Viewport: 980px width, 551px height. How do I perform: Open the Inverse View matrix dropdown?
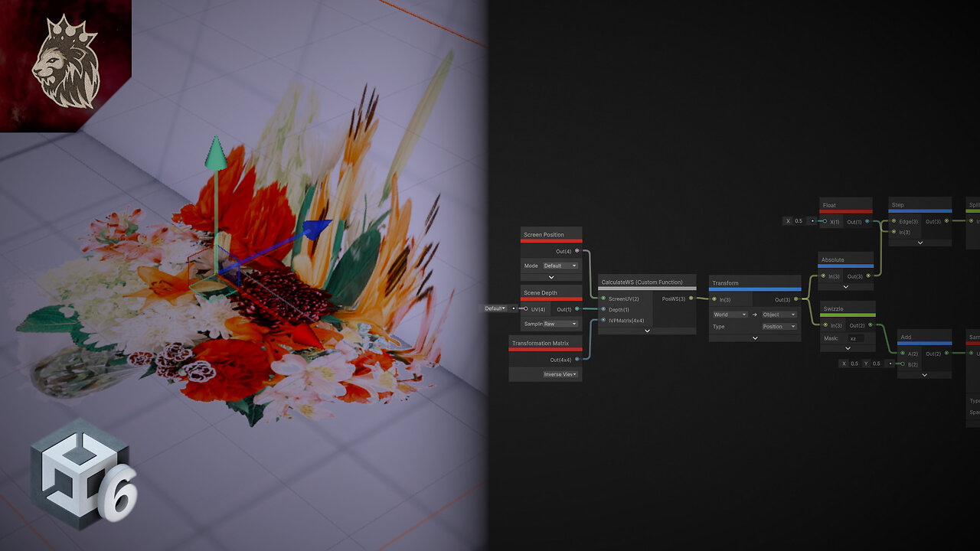[560, 374]
